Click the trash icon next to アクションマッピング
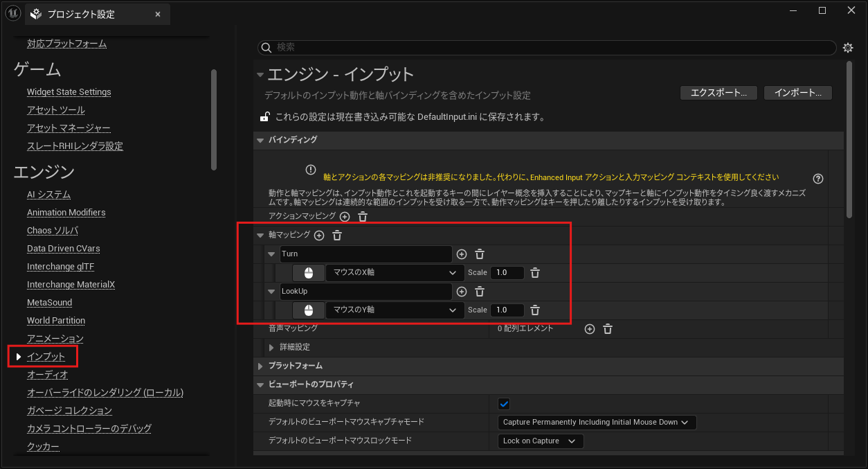The image size is (868, 469). click(363, 217)
